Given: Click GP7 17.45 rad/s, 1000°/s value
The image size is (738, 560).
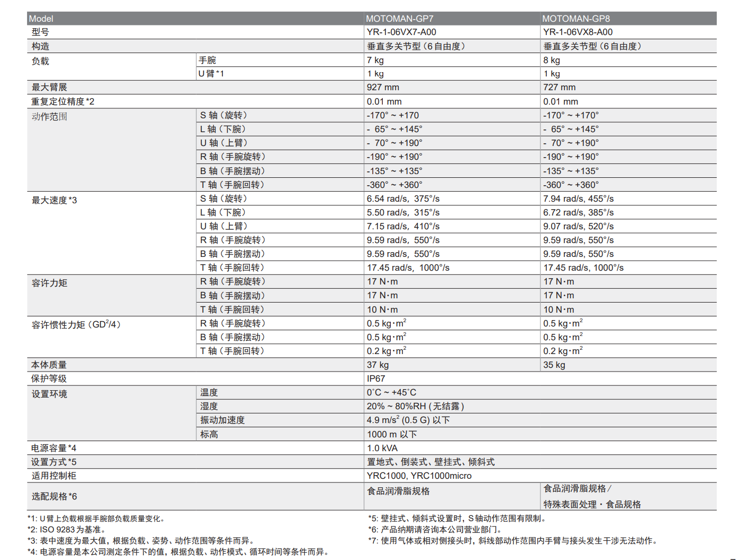Looking at the screenshot, I should [x=408, y=268].
